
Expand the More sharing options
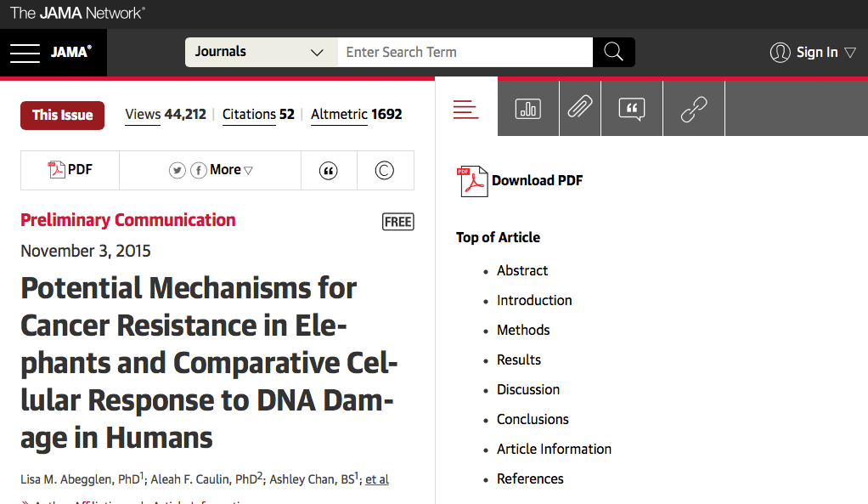tap(231, 170)
